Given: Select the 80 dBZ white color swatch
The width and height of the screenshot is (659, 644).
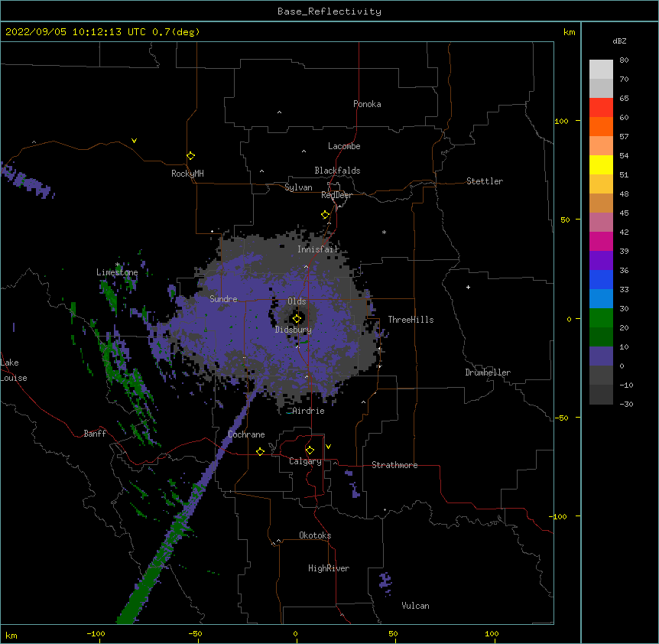Looking at the screenshot, I should 601,70.
